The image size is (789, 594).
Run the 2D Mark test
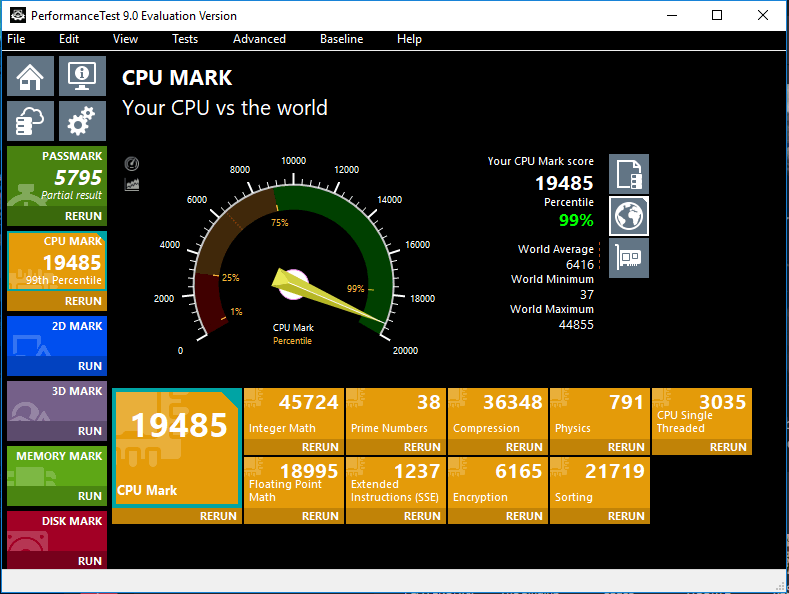(x=90, y=366)
